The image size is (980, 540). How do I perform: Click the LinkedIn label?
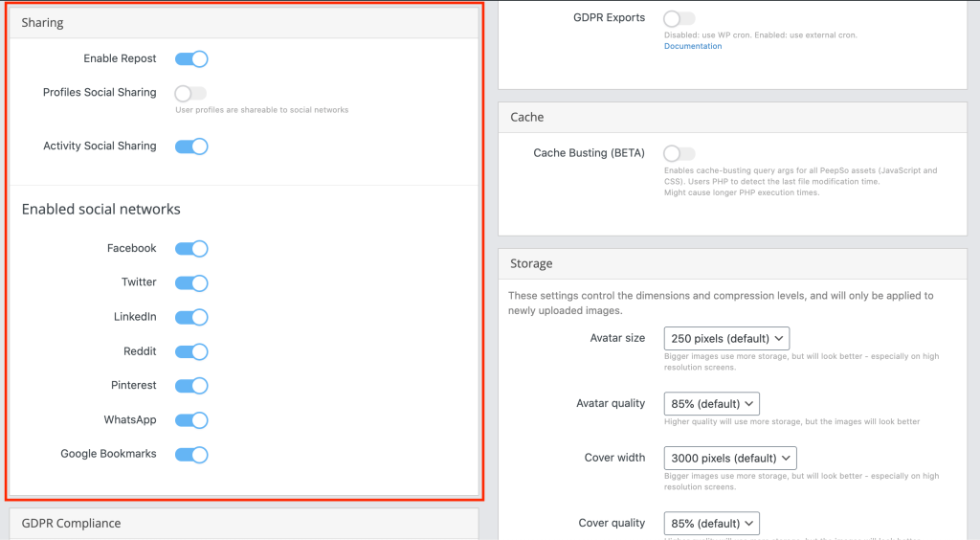(135, 317)
